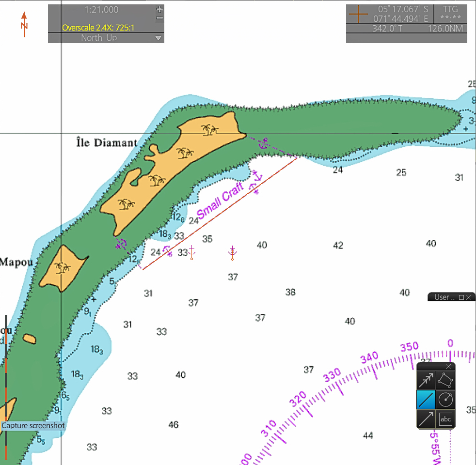Viewport: 476px width, 465px height.
Task: Click the orange anchorage symbol beside sounding 33
Action: pos(191,253)
